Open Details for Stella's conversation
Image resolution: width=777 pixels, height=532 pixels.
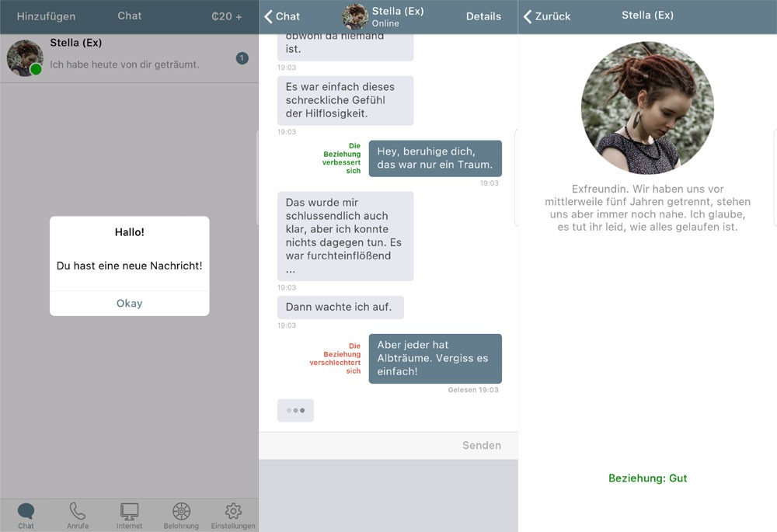click(x=483, y=16)
